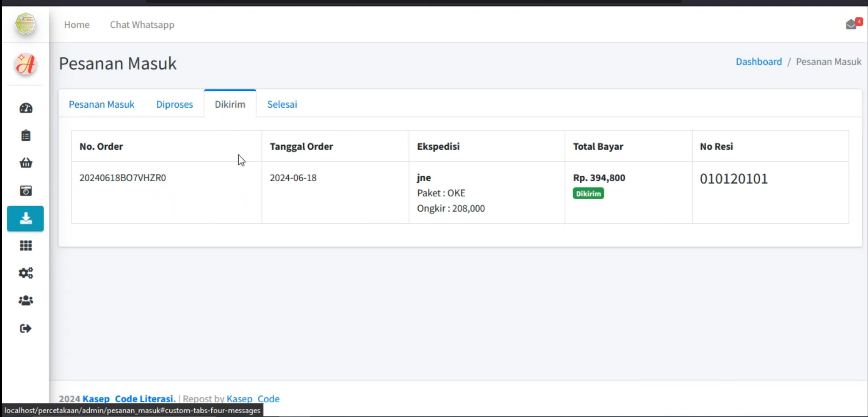Click the Tanggal Order column header
Viewport: 868px width, 417px height.
click(x=301, y=146)
